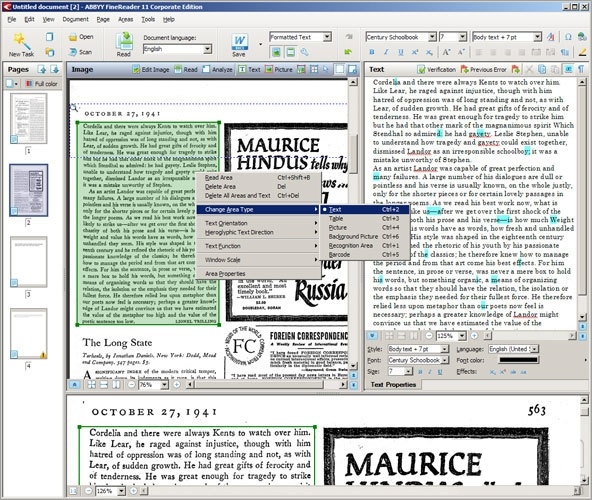Click the Analyze icon in Image toolbar
The height and width of the screenshot is (500, 592).
(x=206, y=69)
